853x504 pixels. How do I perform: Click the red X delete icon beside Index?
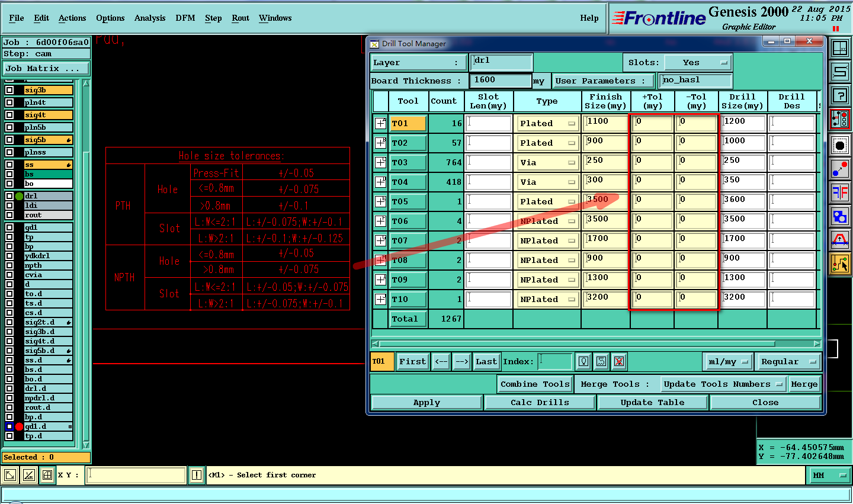pos(619,361)
